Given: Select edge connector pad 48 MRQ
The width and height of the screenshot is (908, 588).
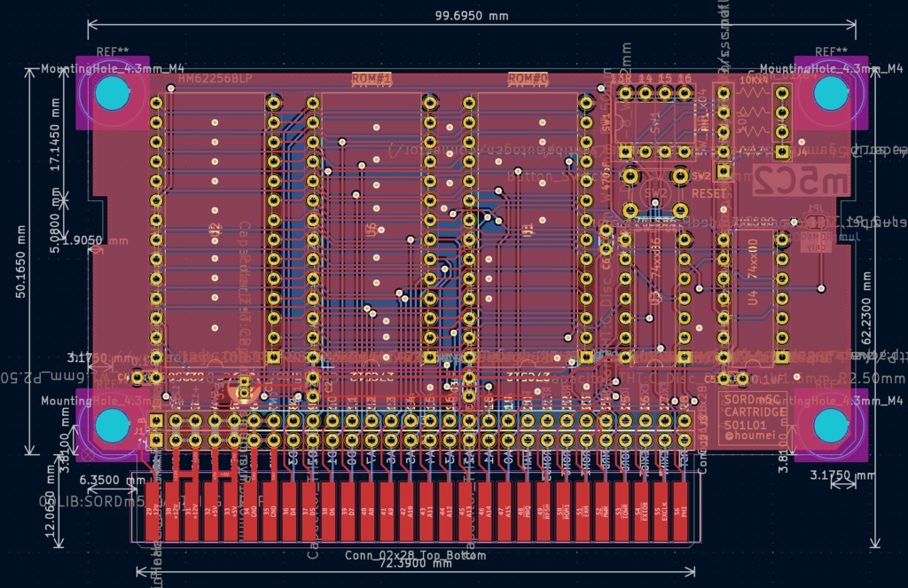Looking at the screenshot, I should pyautogui.click(x=523, y=512).
